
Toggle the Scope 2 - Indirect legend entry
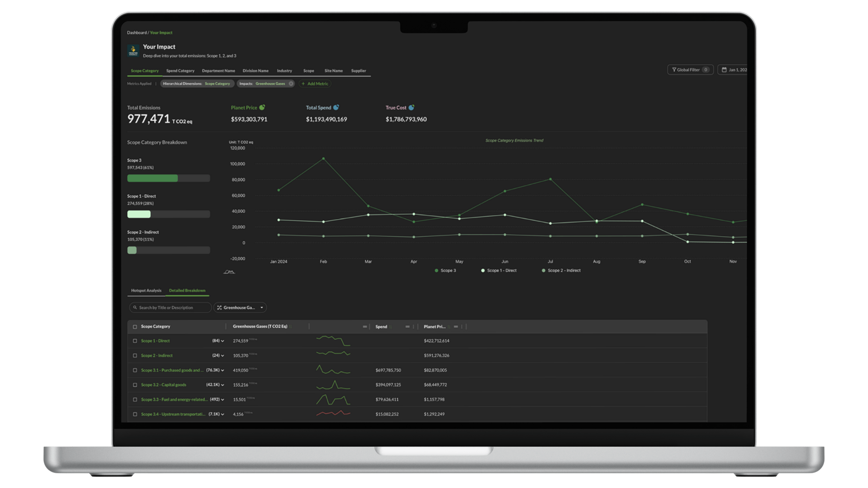[561, 271]
